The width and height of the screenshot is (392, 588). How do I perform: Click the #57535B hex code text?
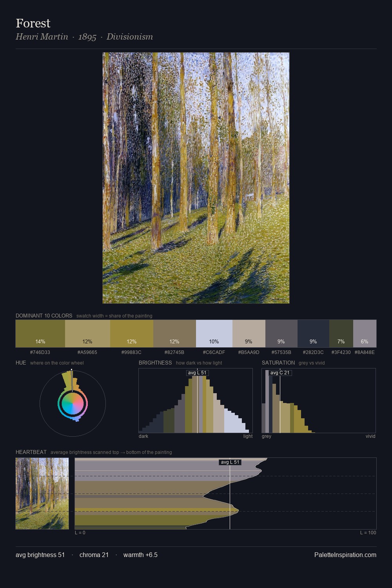click(x=281, y=352)
